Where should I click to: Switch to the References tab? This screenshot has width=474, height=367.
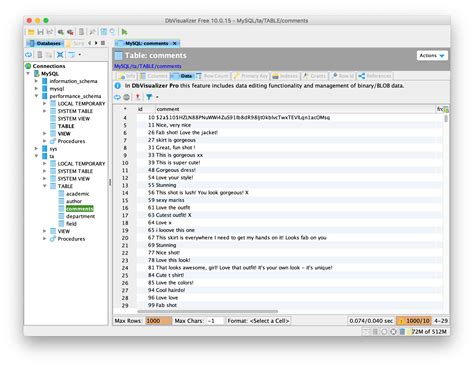pos(375,76)
